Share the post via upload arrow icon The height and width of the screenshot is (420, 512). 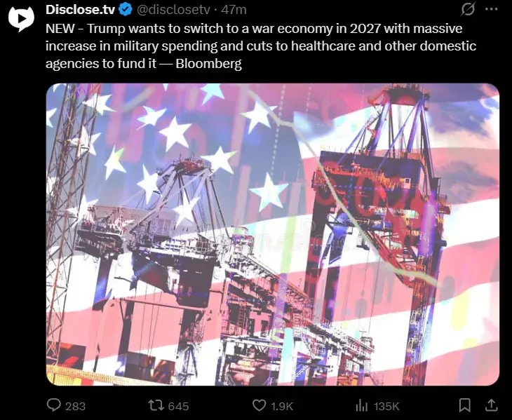(492, 406)
